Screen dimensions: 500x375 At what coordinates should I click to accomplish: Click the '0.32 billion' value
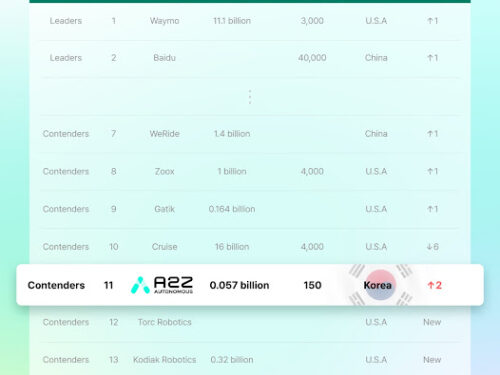tap(232, 360)
